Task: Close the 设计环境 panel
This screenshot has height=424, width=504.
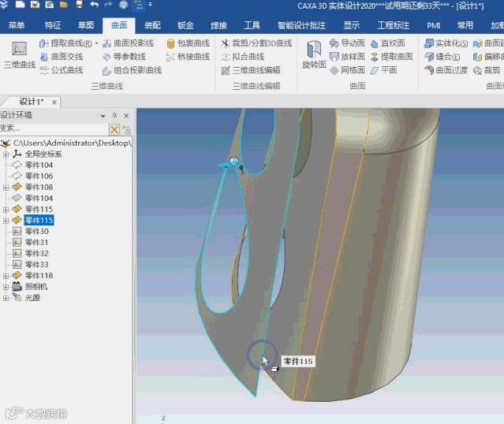Action: click(126, 116)
